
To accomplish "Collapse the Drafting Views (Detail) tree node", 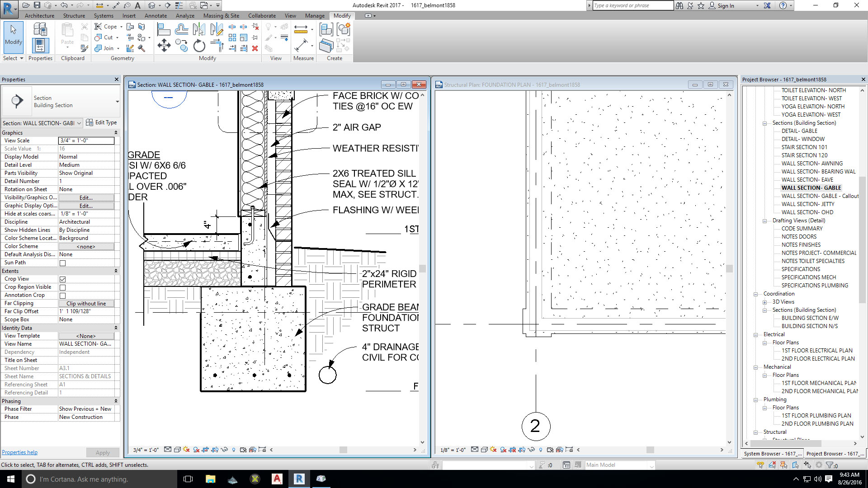I will tap(765, 221).
